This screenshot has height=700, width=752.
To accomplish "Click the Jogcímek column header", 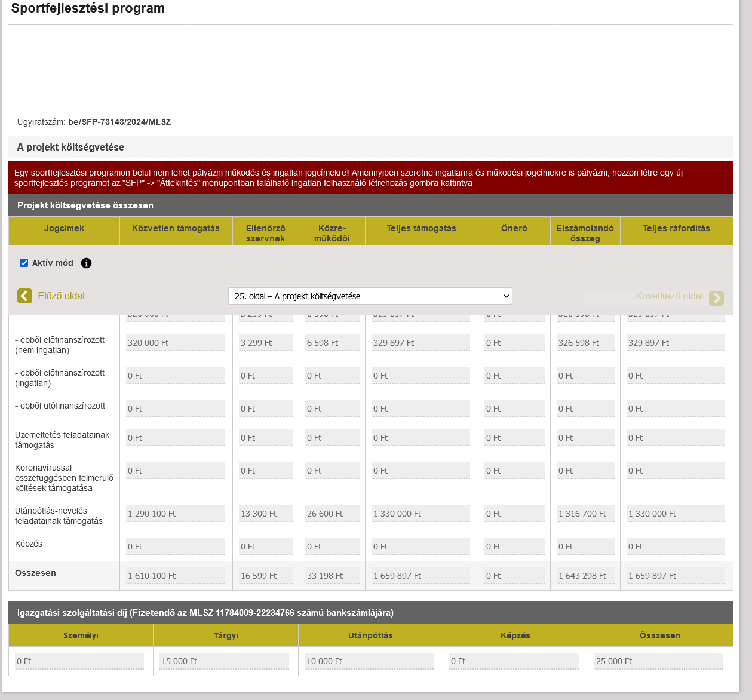I will pyautogui.click(x=64, y=231).
